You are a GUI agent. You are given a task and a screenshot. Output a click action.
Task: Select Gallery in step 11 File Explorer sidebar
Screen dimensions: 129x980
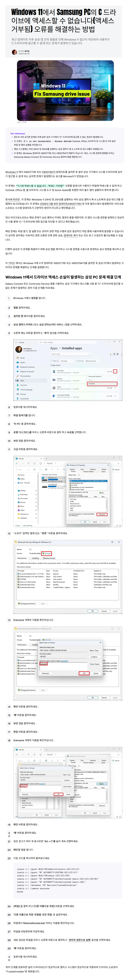[x=22, y=479]
